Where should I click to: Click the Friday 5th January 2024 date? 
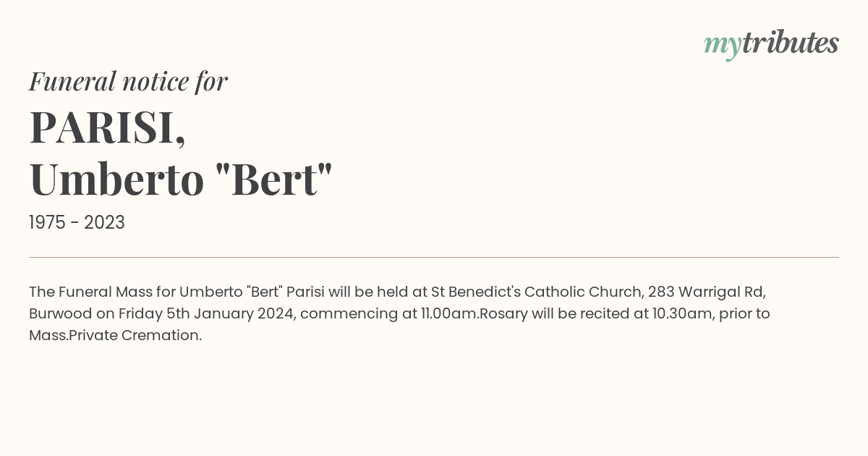tap(207, 313)
